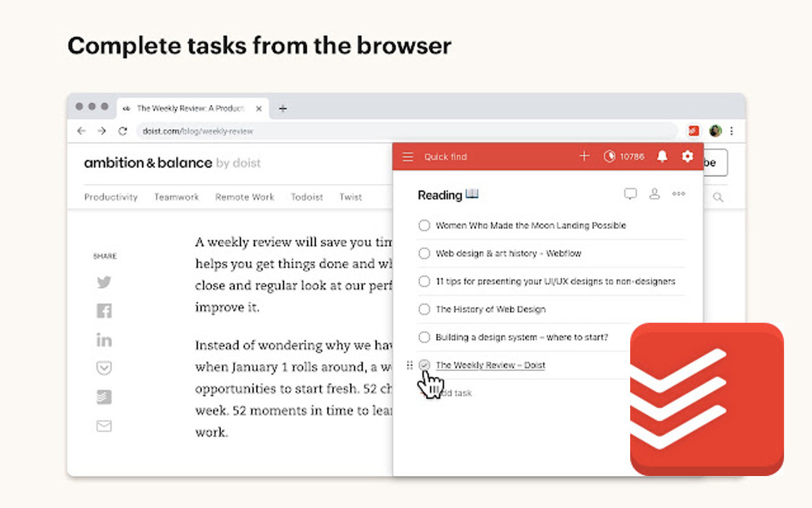This screenshot has height=508, width=812.
Task: Complete the Web design & art history task
Action: 424,253
